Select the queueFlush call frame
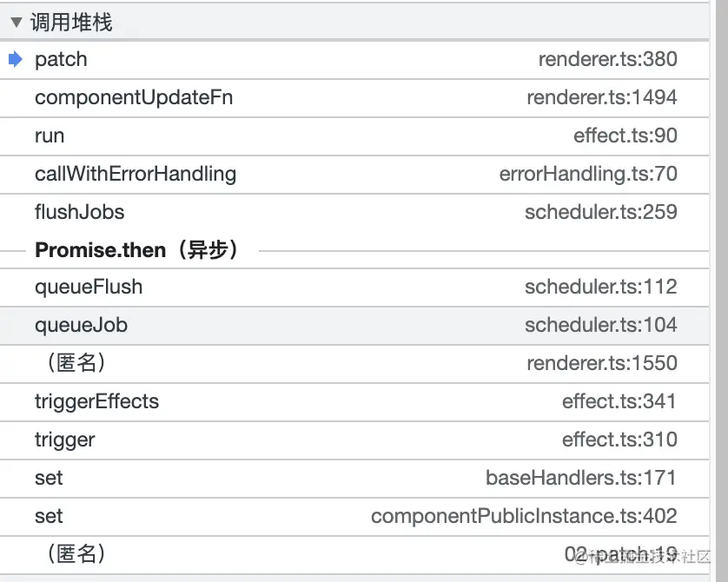Viewport: 728px width, 582px height. [x=89, y=287]
